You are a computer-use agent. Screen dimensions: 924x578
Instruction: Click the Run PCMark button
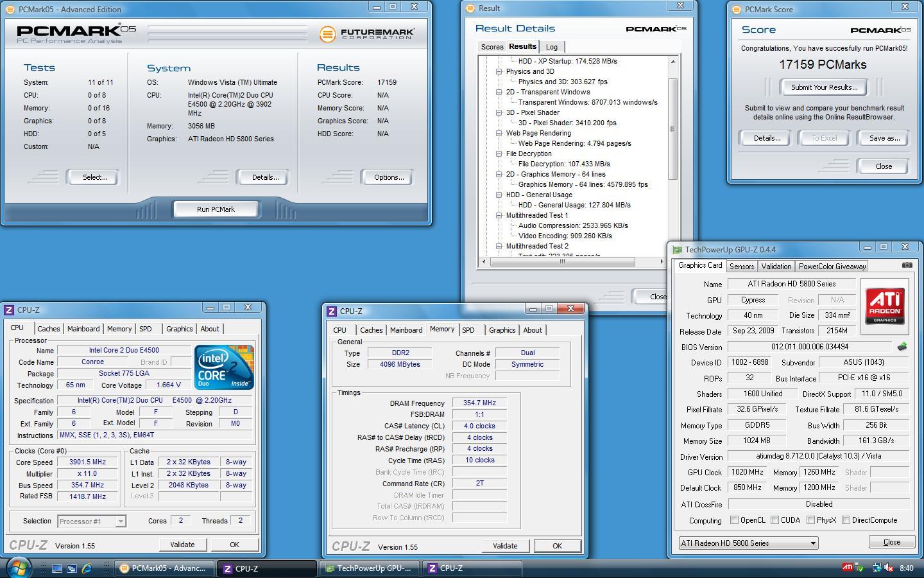[x=216, y=209]
